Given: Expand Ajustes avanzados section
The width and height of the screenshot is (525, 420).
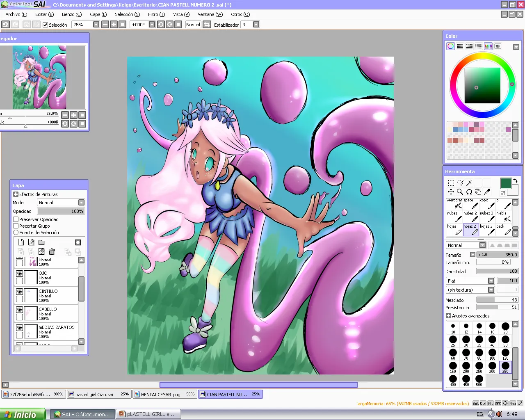Looking at the screenshot, I should point(448,316).
